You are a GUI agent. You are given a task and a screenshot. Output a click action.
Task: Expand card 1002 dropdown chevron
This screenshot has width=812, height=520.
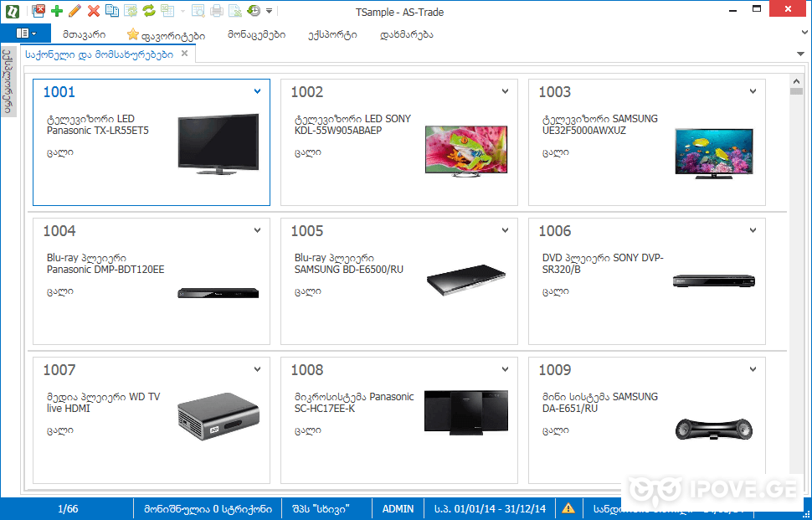click(x=505, y=91)
